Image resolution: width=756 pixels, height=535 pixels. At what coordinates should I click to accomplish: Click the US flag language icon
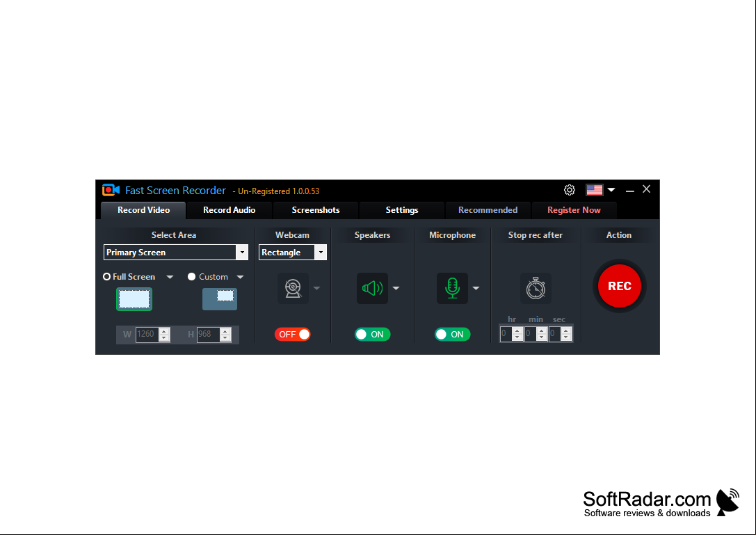[594, 190]
